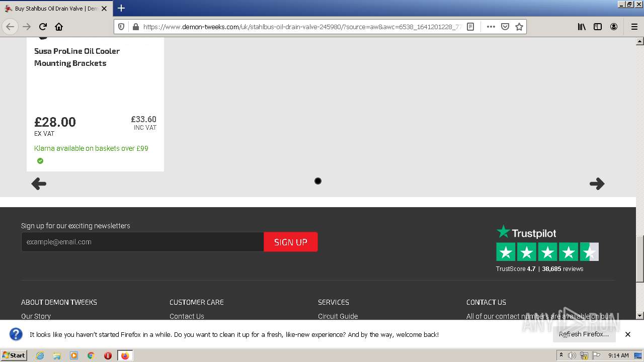This screenshot has width=644, height=362.
Task: Click CUSTOMER CARE footer heading
Action: (197, 302)
